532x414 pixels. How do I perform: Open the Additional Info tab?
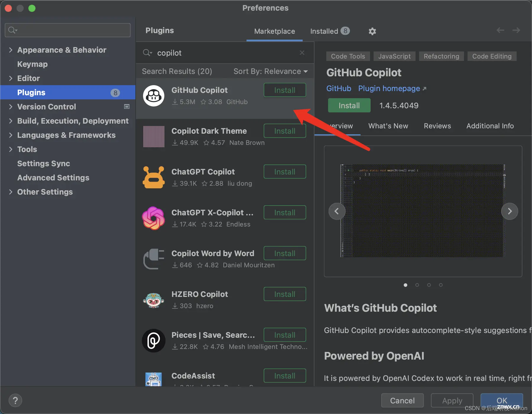490,126
